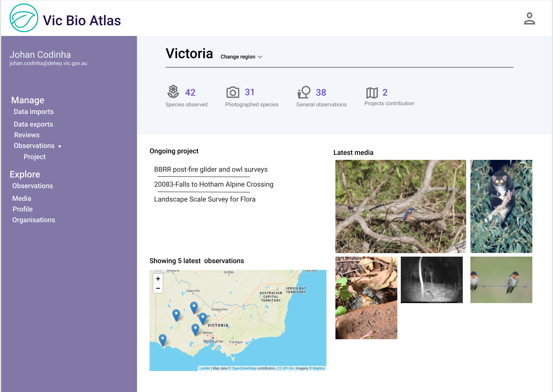Click the map marker just above Melton
The image size is (553, 392).
tap(195, 330)
